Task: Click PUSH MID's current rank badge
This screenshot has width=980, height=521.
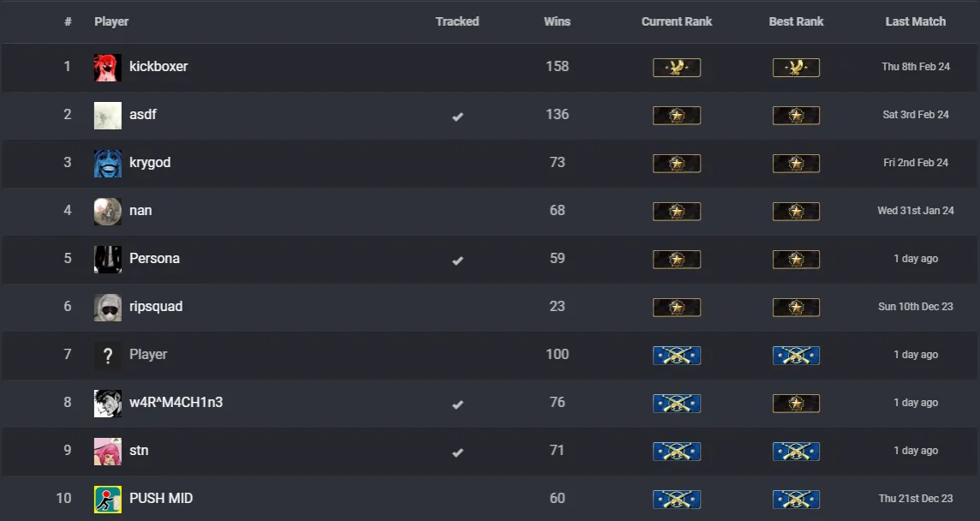Action: tap(677, 499)
